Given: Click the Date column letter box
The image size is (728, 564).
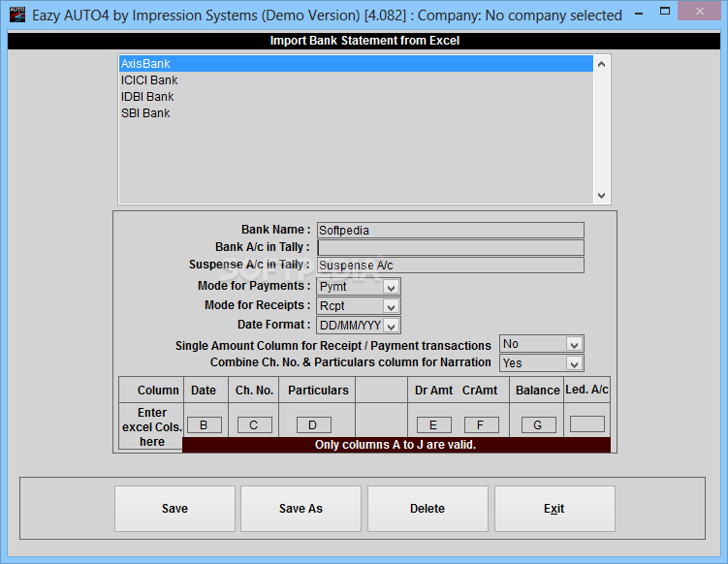Looking at the screenshot, I should 204,424.
